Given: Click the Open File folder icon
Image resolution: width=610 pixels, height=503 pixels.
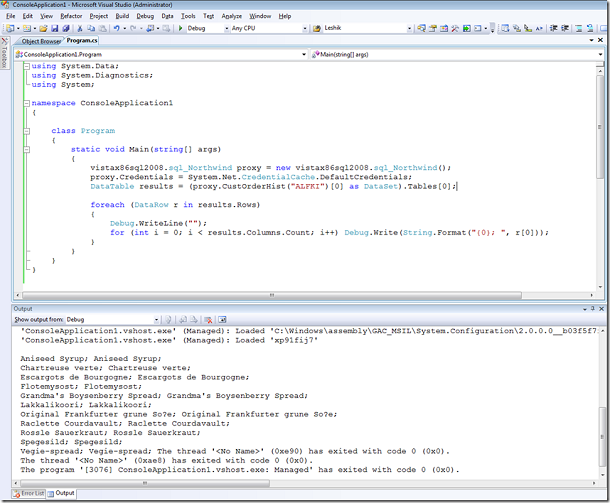Looking at the screenshot, I should click(x=43, y=28).
